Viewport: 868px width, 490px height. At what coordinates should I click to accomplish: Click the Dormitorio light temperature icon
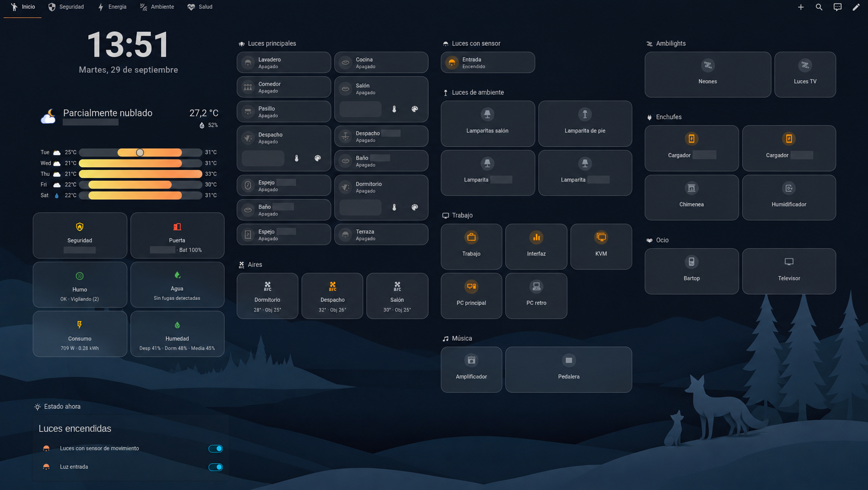(394, 208)
